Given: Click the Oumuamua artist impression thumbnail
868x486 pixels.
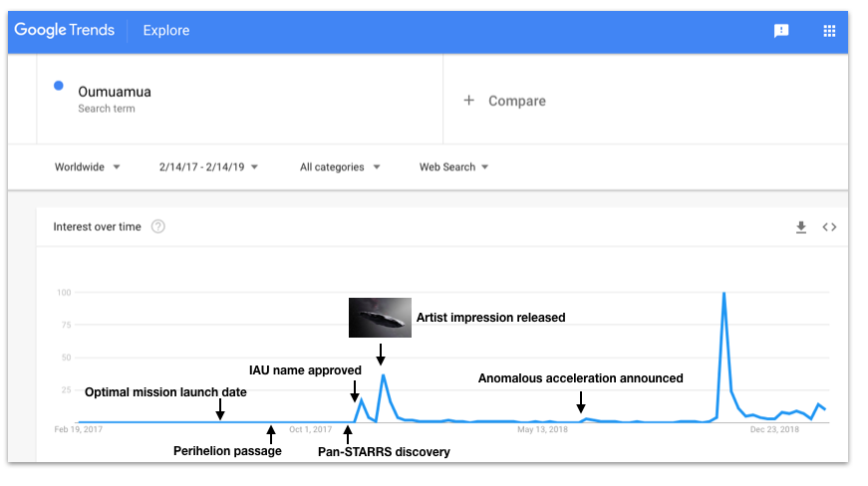Looking at the screenshot, I should pyautogui.click(x=380, y=318).
